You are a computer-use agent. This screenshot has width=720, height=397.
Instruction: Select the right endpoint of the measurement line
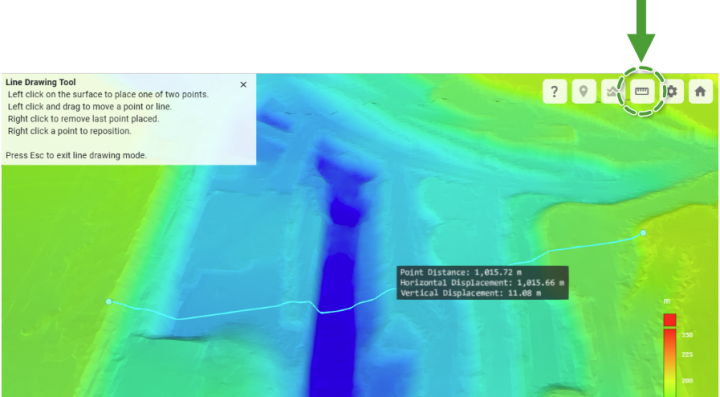pos(643,233)
